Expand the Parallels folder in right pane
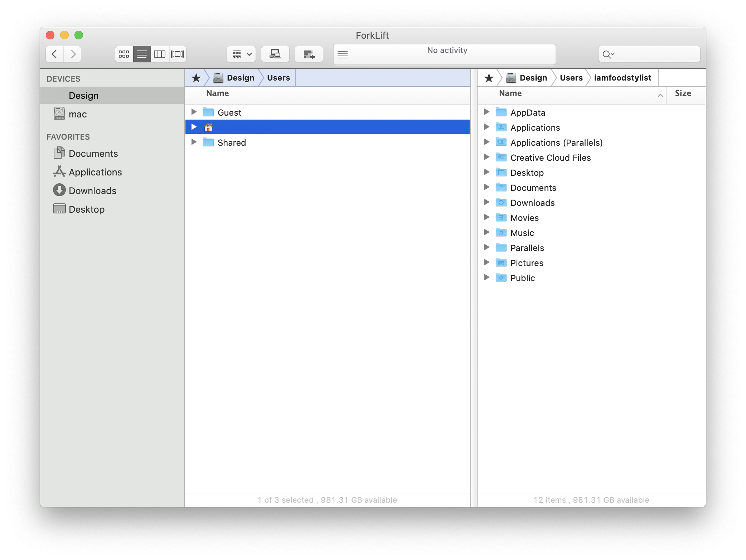 486,247
